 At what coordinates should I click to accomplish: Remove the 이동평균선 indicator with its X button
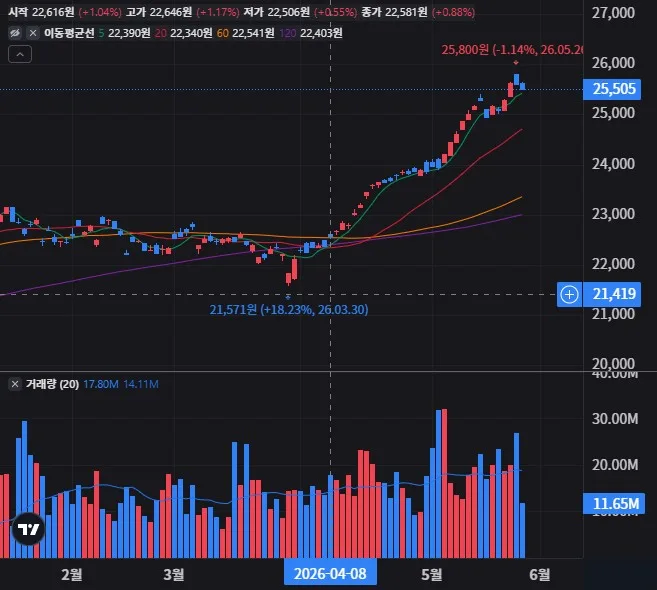coord(33,33)
